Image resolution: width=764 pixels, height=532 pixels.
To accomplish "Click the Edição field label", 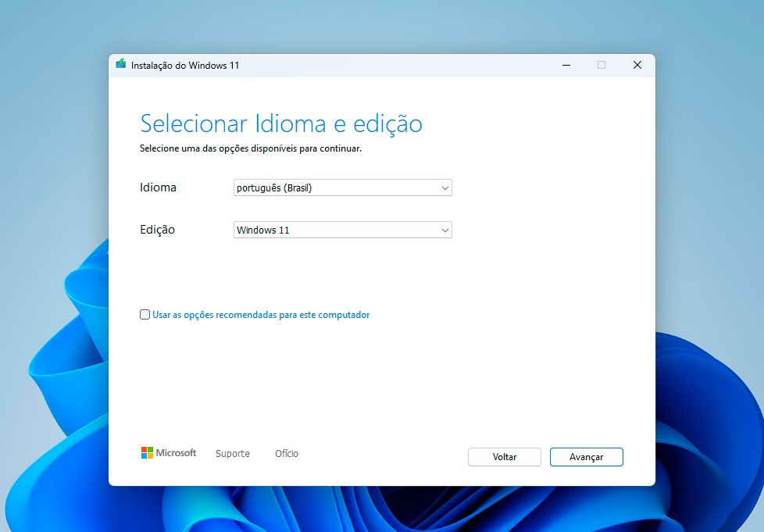I will tap(157, 230).
